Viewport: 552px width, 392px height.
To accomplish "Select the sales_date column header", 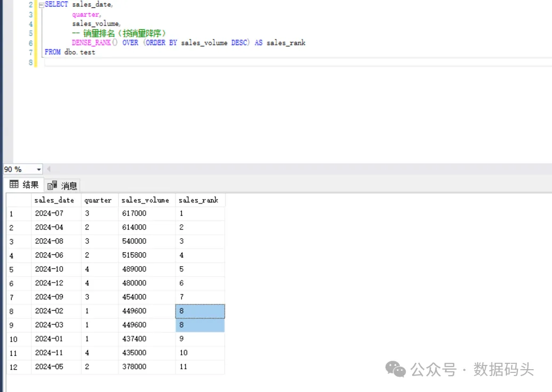I will [x=56, y=200].
